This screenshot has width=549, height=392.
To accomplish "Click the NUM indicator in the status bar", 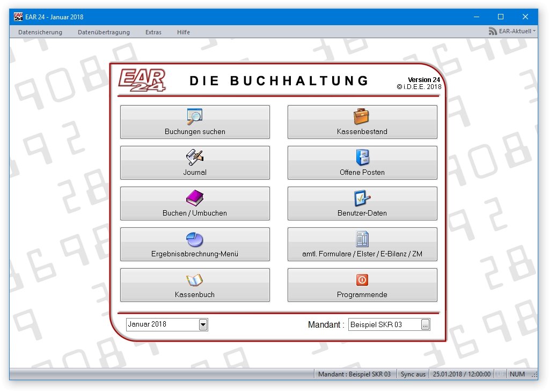I will point(517,374).
